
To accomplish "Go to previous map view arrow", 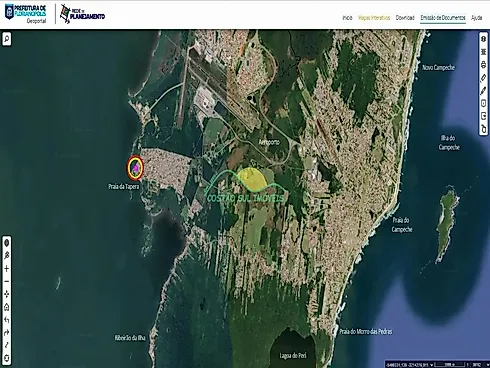I will pyautogui.click(x=6, y=320).
